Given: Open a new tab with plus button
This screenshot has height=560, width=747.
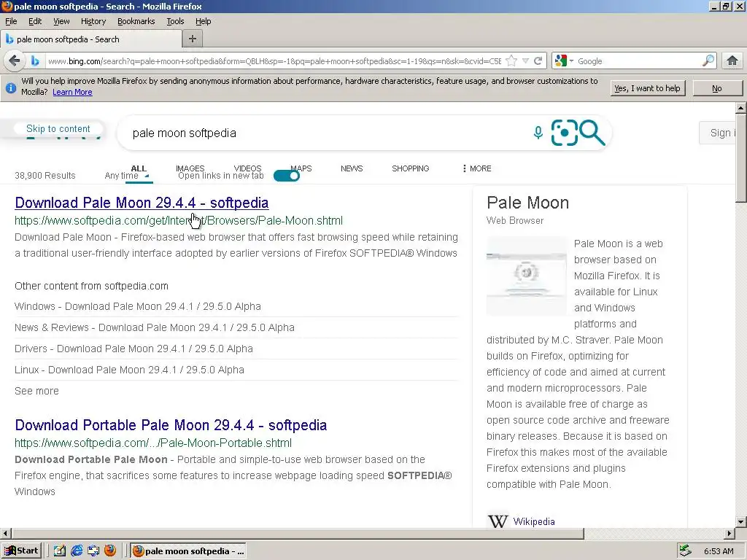Looking at the screenshot, I should (x=193, y=39).
